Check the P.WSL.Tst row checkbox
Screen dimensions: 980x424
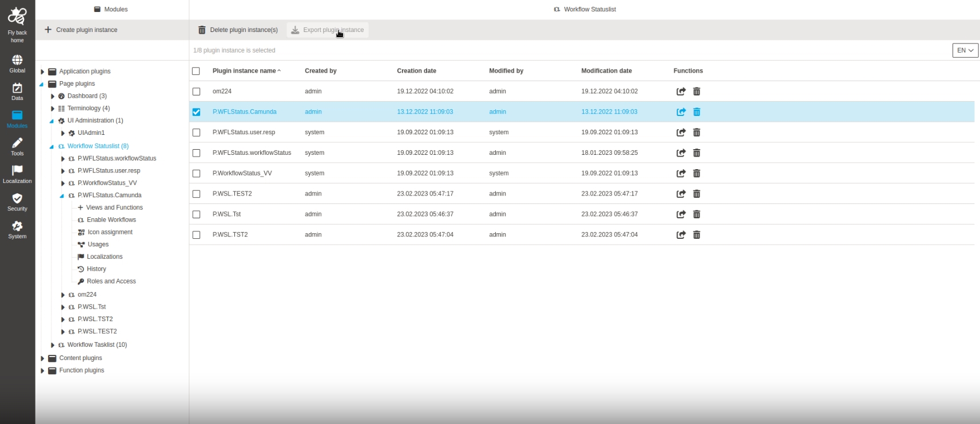[196, 214]
